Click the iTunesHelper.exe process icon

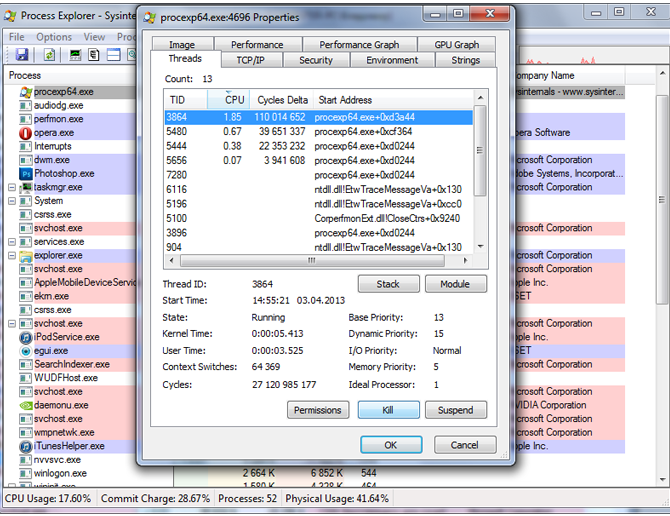coord(25,447)
